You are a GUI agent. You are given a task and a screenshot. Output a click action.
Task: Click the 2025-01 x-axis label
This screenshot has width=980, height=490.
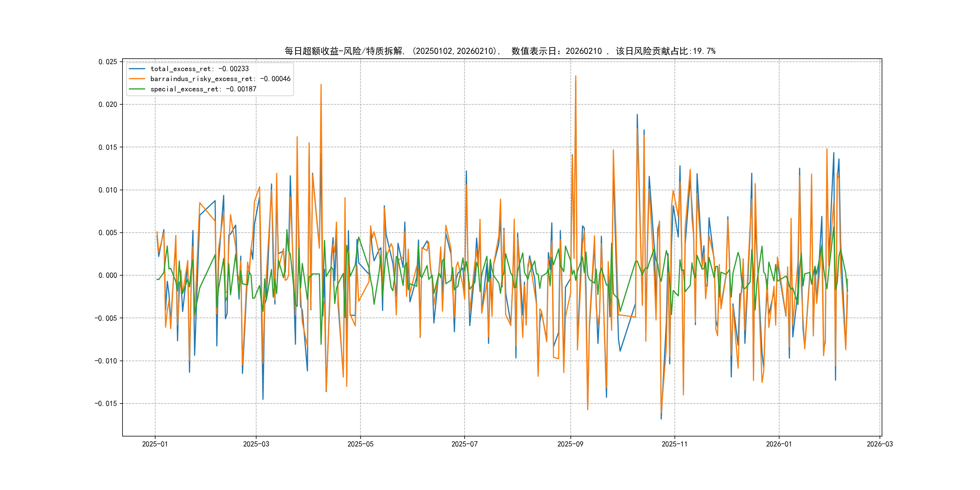pos(155,444)
